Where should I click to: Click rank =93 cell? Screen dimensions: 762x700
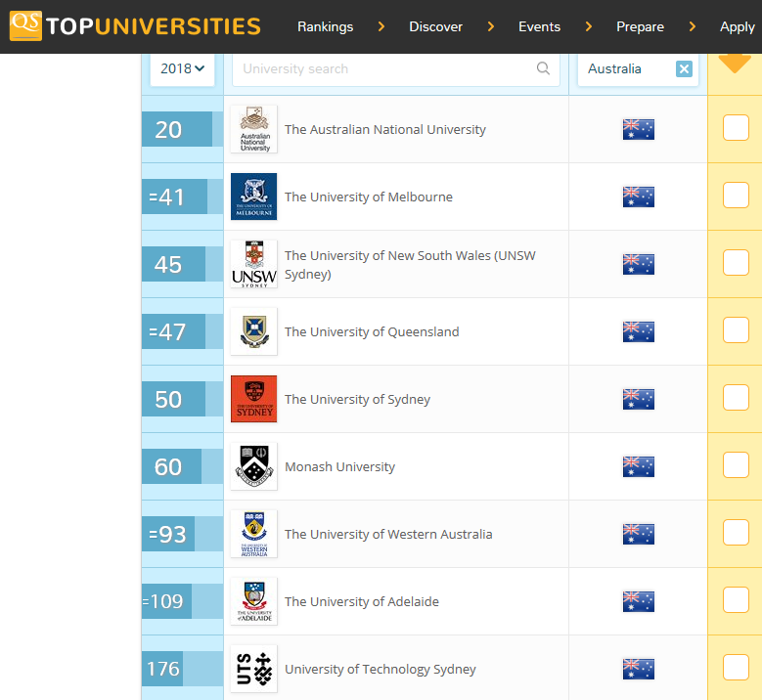[x=182, y=535]
